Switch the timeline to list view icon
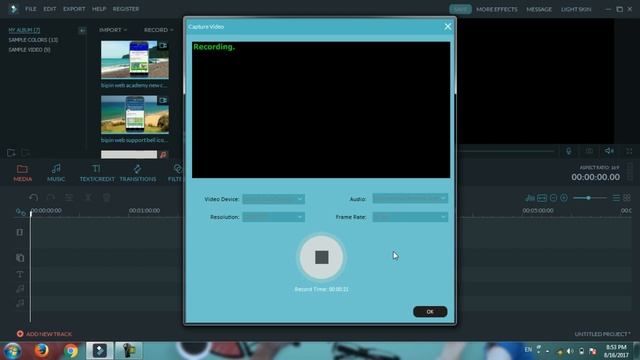Screen dimensions: 640x360 tap(616, 198)
